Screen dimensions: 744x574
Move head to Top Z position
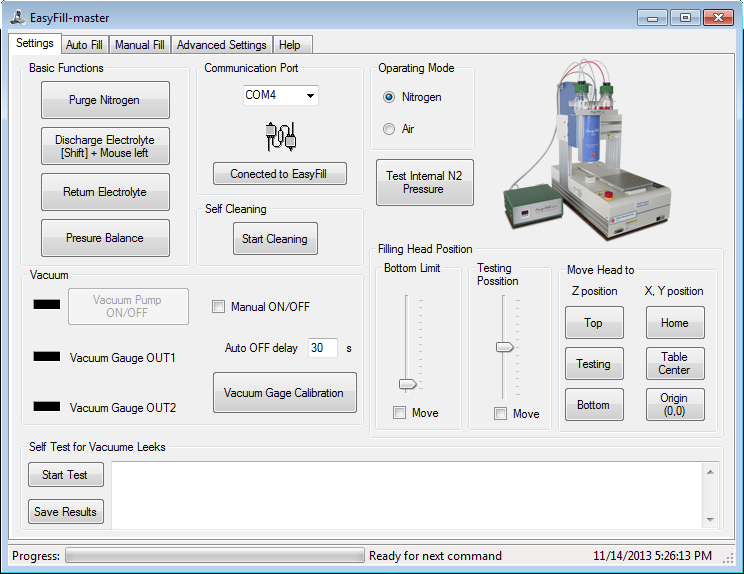click(594, 323)
